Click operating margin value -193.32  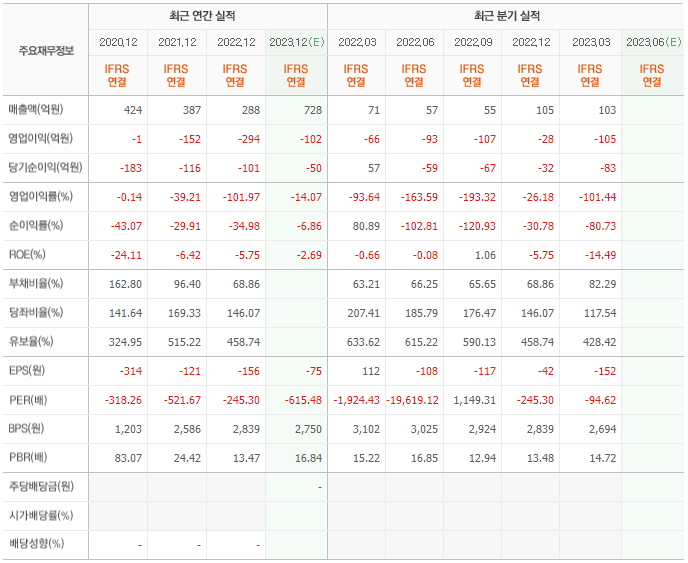point(477,197)
